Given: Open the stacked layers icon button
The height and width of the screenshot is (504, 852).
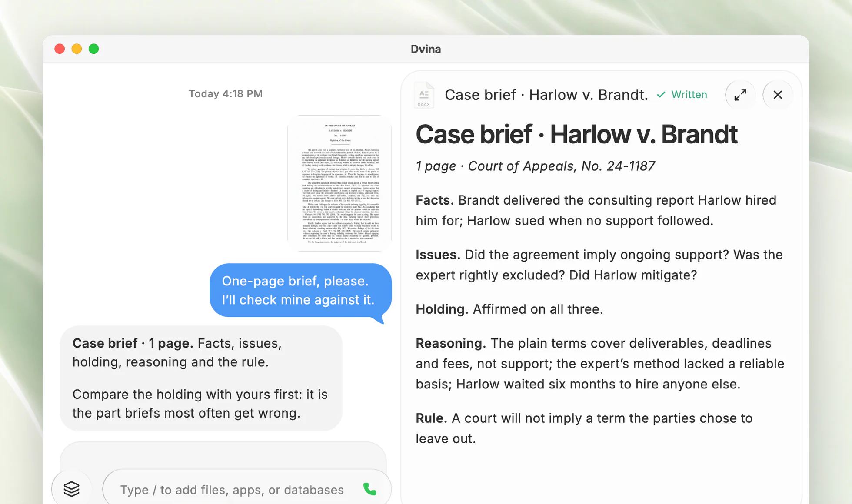Looking at the screenshot, I should 72,489.
